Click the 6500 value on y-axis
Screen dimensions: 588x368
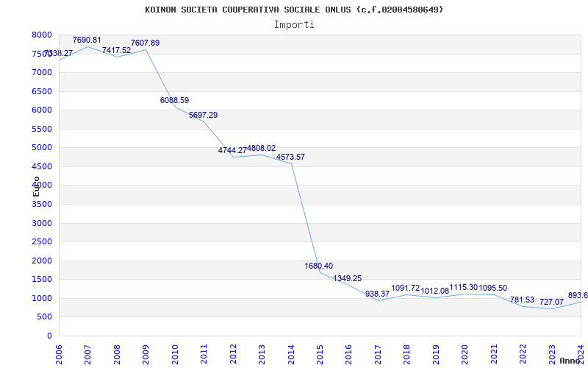[42, 91]
